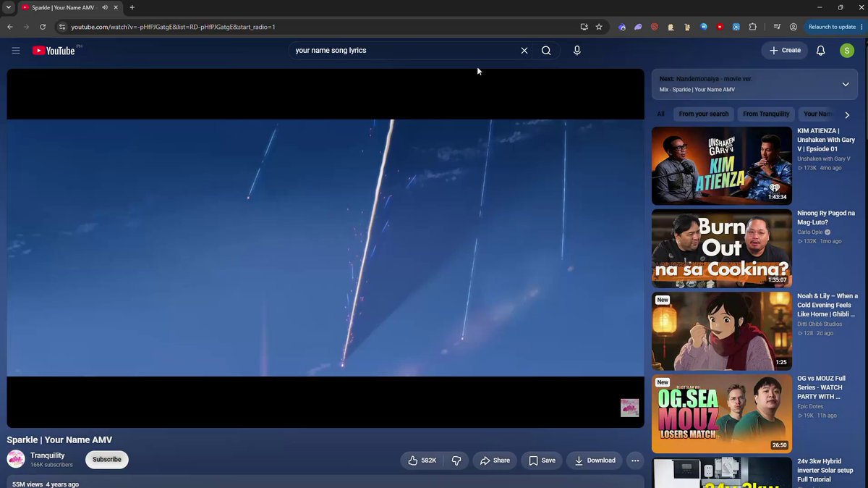Open the Noah & Lily Ghibli video thumbnail
The width and height of the screenshot is (868, 488).
[722, 331]
